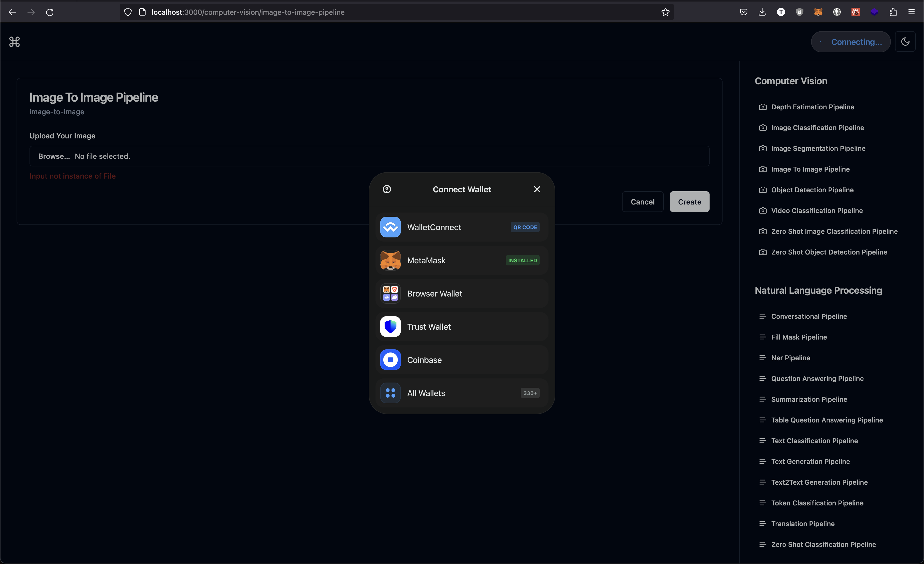Viewport: 924px width, 564px height.
Task: Click text icon beside Text Generation Pipeline
Action: (762, 461)
